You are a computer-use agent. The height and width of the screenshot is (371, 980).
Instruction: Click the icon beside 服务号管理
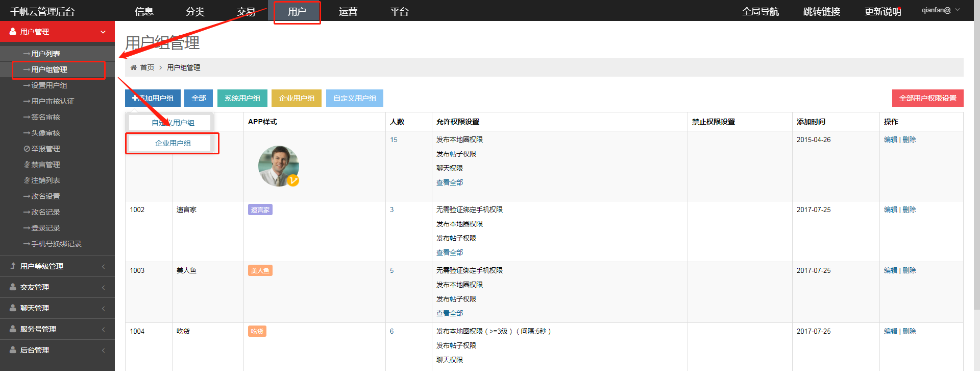coord(13,329)
